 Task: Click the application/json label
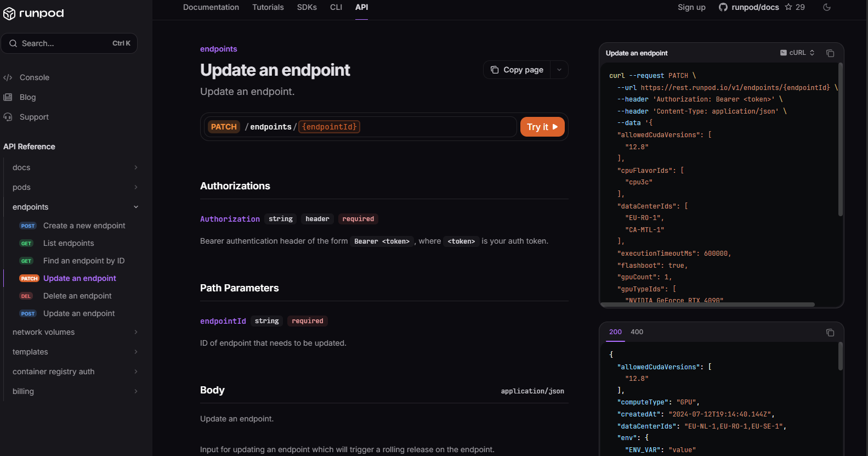click(x=532, y=391)
